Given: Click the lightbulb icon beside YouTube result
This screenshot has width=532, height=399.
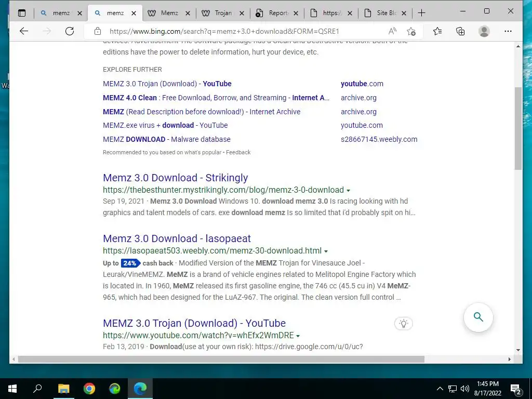Looking at the screenshot, I should point(403,323).
